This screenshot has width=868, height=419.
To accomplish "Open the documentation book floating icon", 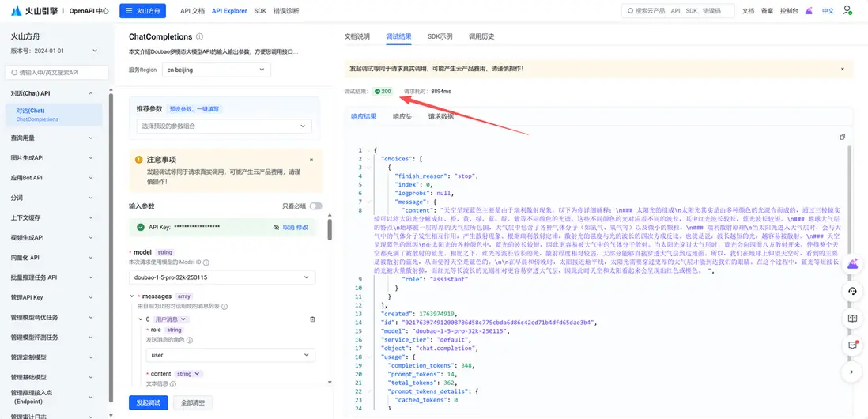I will coord(852,319).
